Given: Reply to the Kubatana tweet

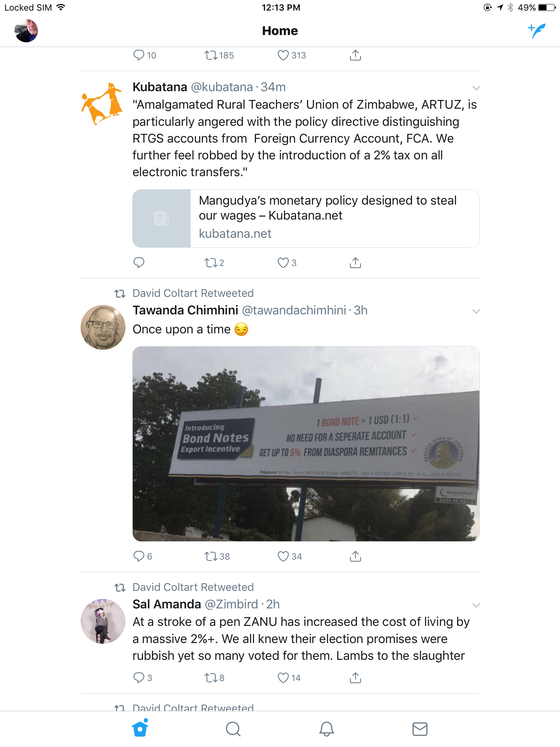Looking at the screenshot, I should click(x=139, y=263).
